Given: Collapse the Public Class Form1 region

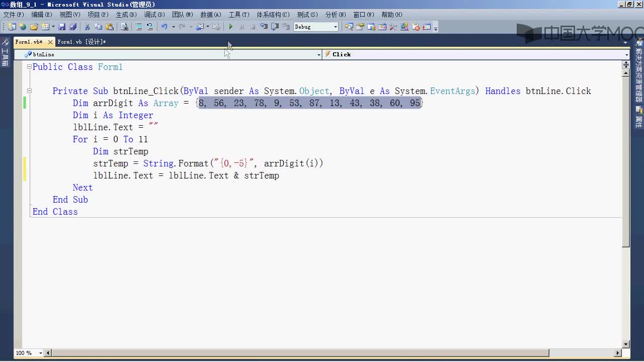Looking at the screenshot, I should 29,67.
